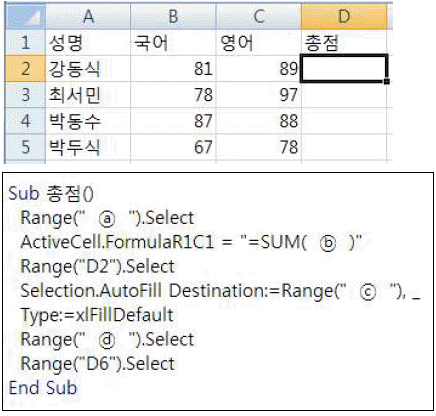The image size is (436, 416).
Task: Click the cell with value 67
Action: 173,147
